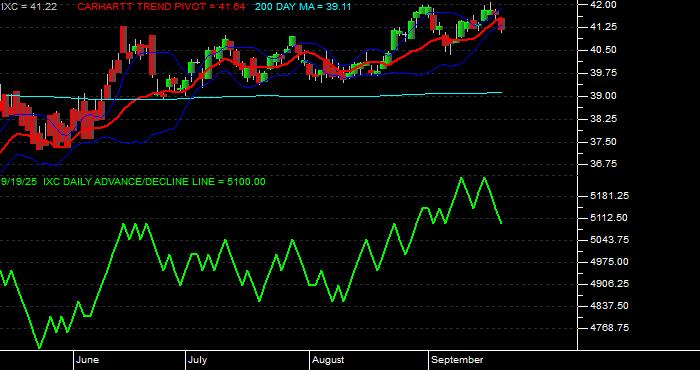This screenshot has height=370, width=700.
Task: Click the July month marker
Action: pos(197,360)
